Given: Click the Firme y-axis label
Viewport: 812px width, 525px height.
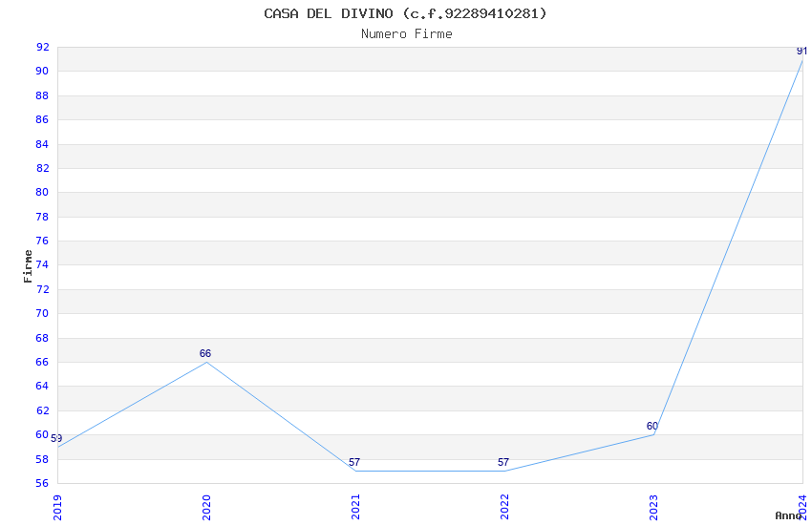Looking at the screenshot, I should pyautogui.click(x=28, y=266).
